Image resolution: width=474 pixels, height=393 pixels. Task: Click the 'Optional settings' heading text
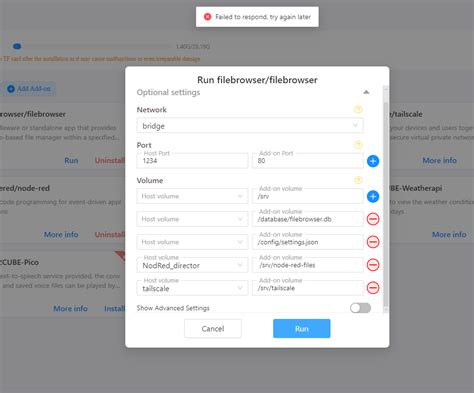[168, 92]
